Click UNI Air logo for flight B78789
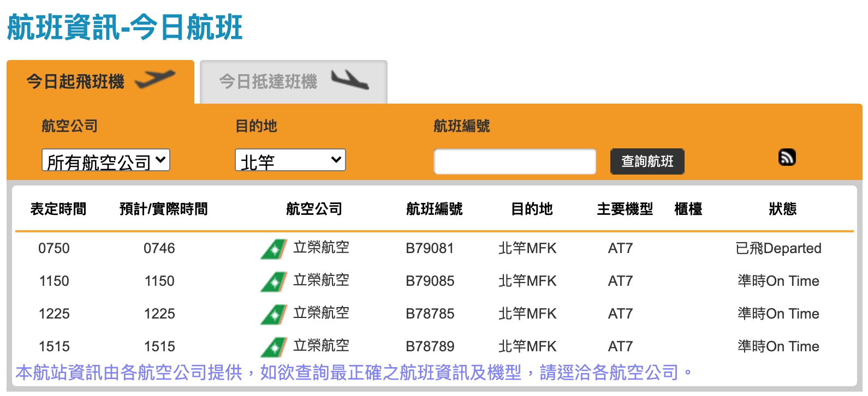Viewport: 868px width, 396px height. tap(274, 347)
